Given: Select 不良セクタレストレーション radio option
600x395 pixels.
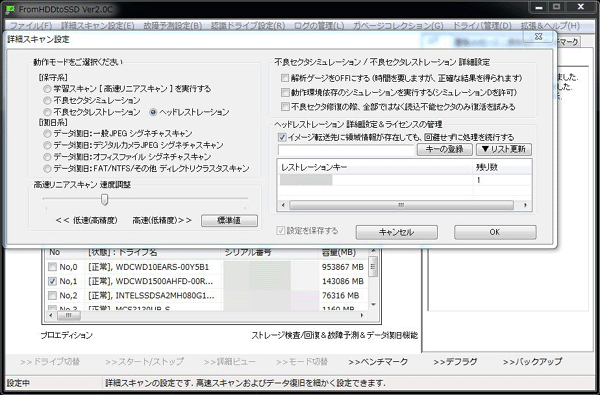Looking at the screenshot, I should tap(47, 112).
